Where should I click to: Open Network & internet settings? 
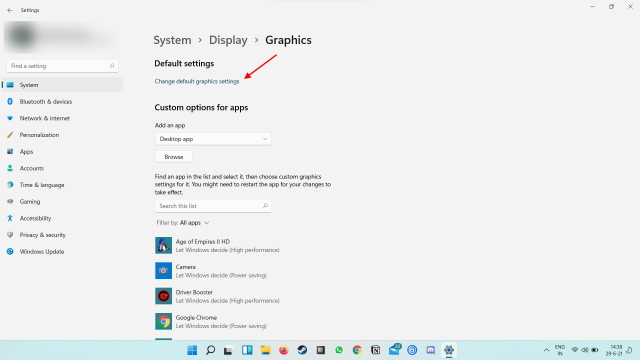(62, 118)
